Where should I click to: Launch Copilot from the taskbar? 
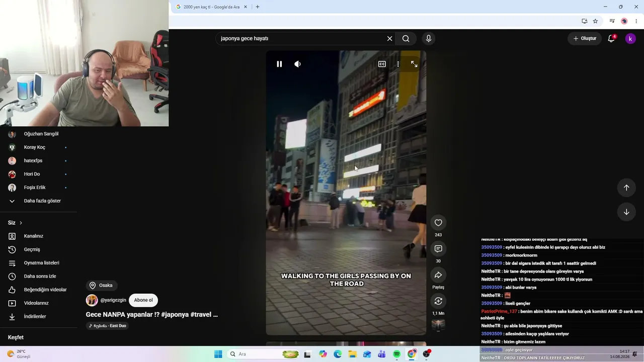tap(323, 354)
